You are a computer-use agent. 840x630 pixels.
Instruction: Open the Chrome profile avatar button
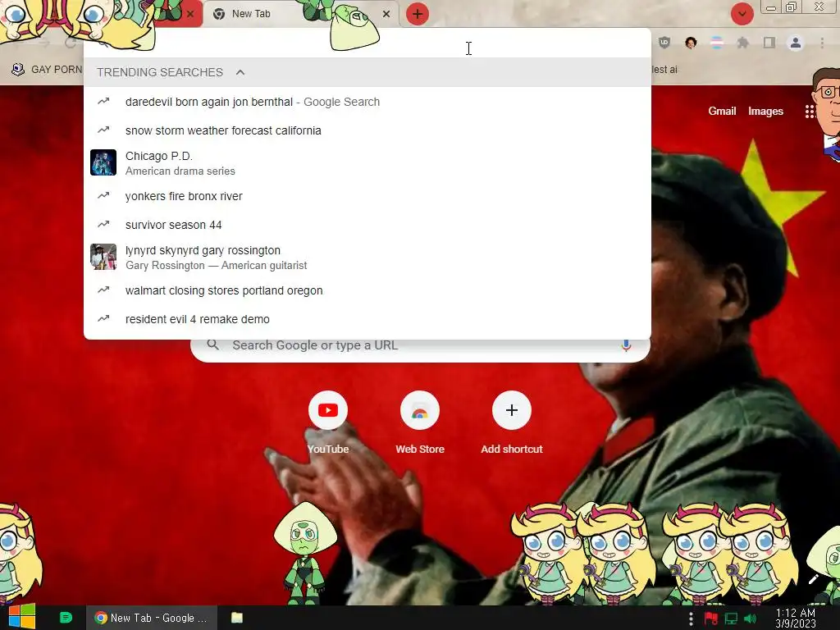coord(796,43)
